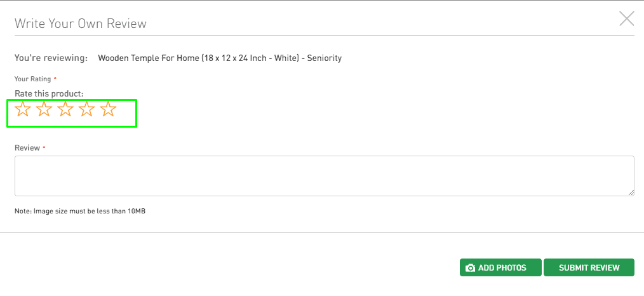Click the Wooden Temple For Home product name

tap(220, 58)
